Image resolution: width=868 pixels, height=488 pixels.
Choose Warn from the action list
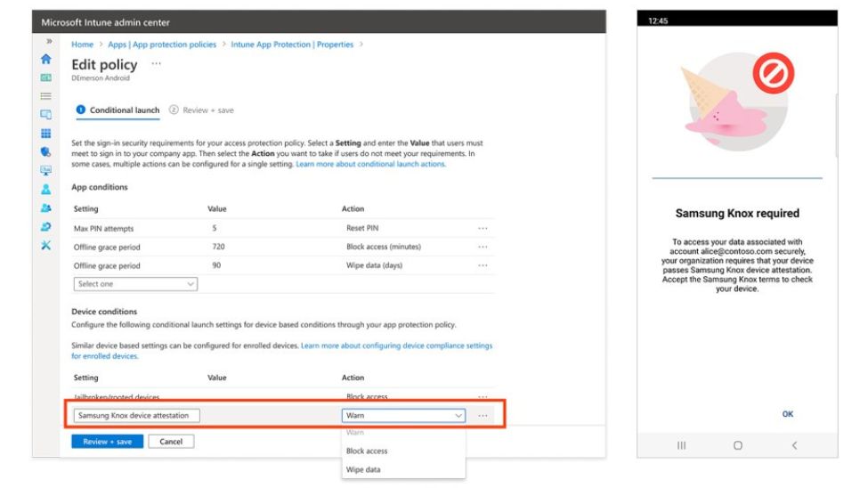(x=355, y=432)
